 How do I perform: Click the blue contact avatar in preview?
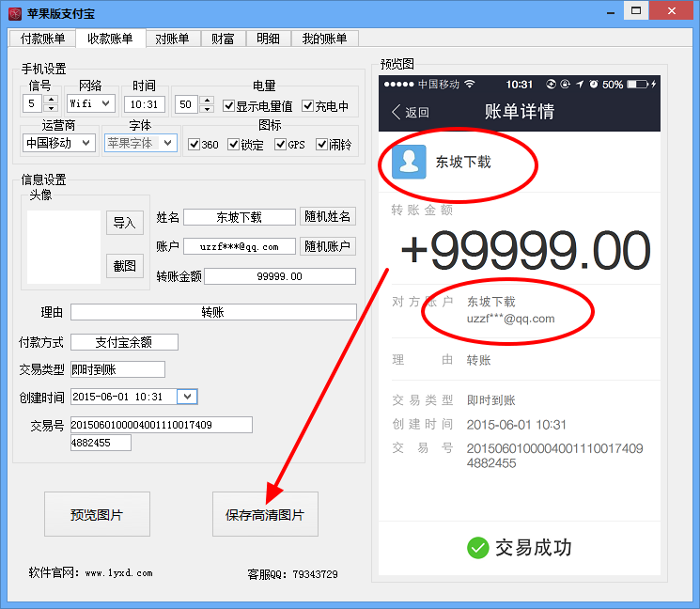point(409,162)
